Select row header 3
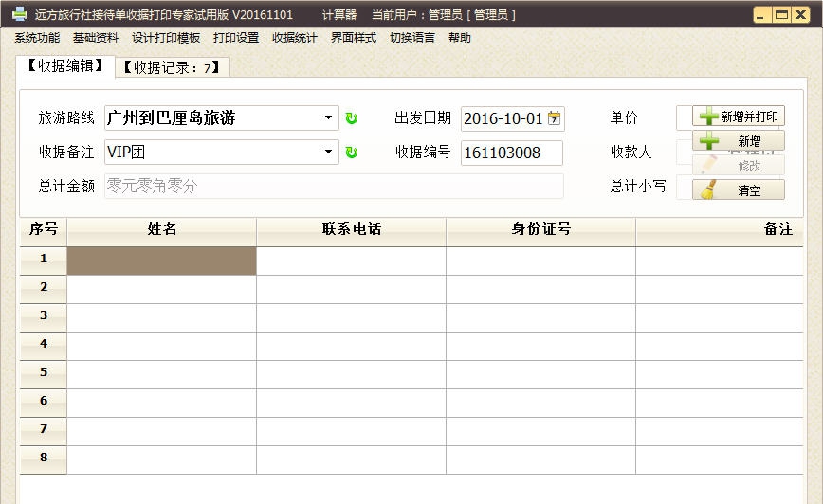Viewport: 823px width, 504px height. pyautogui.click(x=44, y=317)
